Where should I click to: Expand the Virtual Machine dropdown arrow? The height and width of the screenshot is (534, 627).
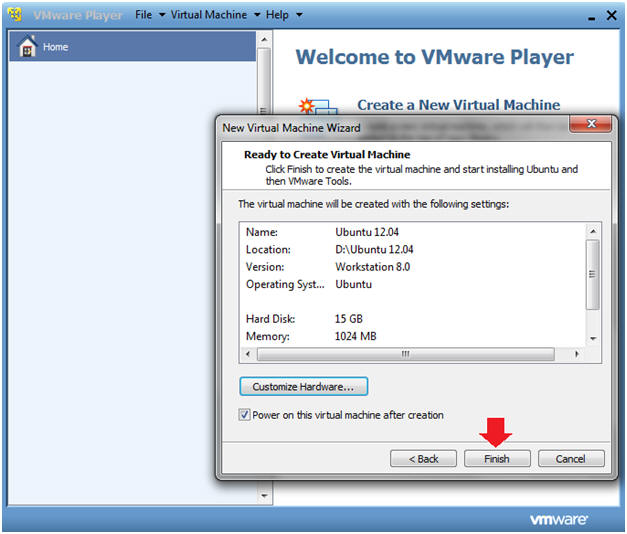coord(257,15)
